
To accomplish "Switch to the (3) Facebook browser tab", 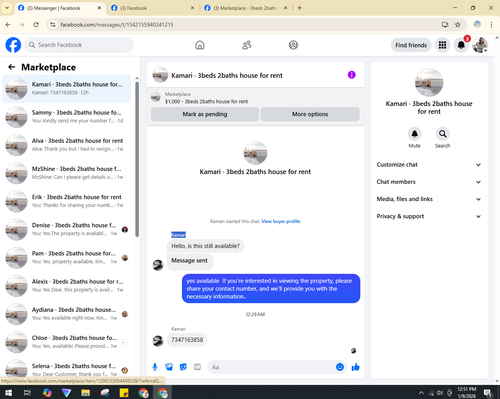I will [x=153, y=8].
